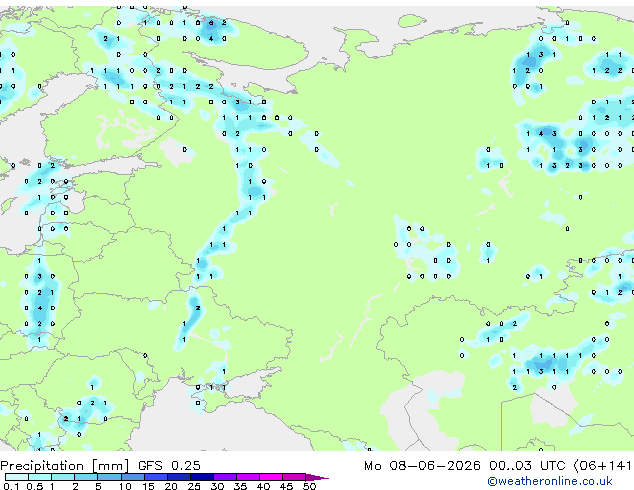Click the '25' legend scale value

click(x=194, y=486)
